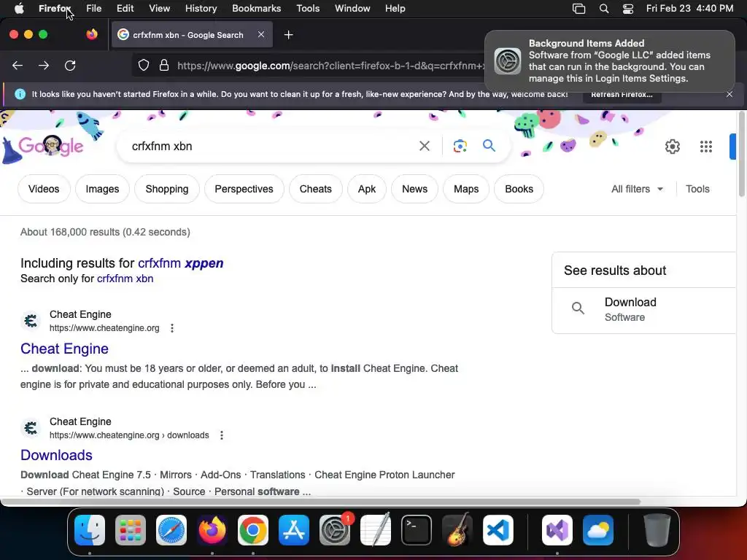Select the Cheats filter chip

(x=315, y=189)
